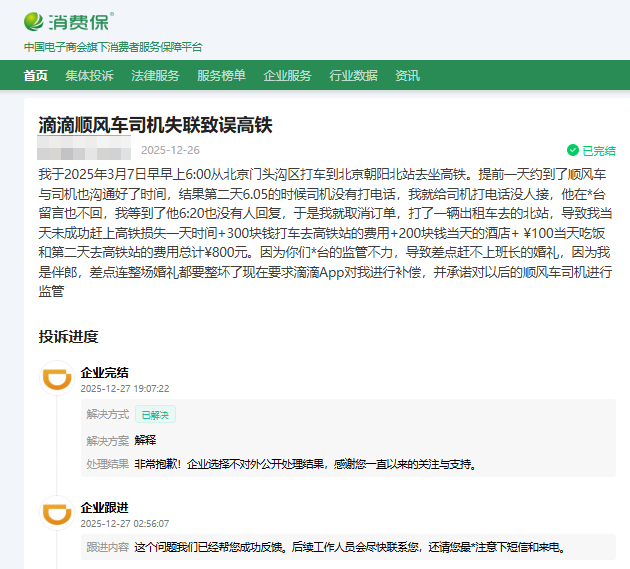
Task: Select 服务榜单 in the navigation bar
Action: (221, 76)
